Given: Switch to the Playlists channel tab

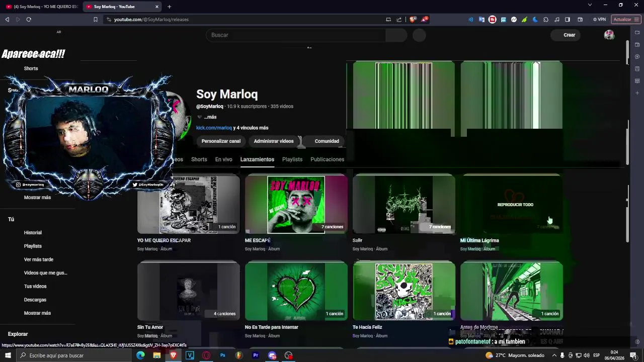Looking at the screenshot, I should point(292,159).
